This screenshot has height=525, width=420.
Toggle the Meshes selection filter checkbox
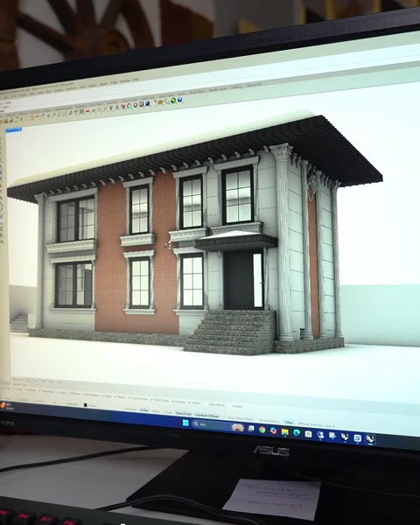(75, 394)
